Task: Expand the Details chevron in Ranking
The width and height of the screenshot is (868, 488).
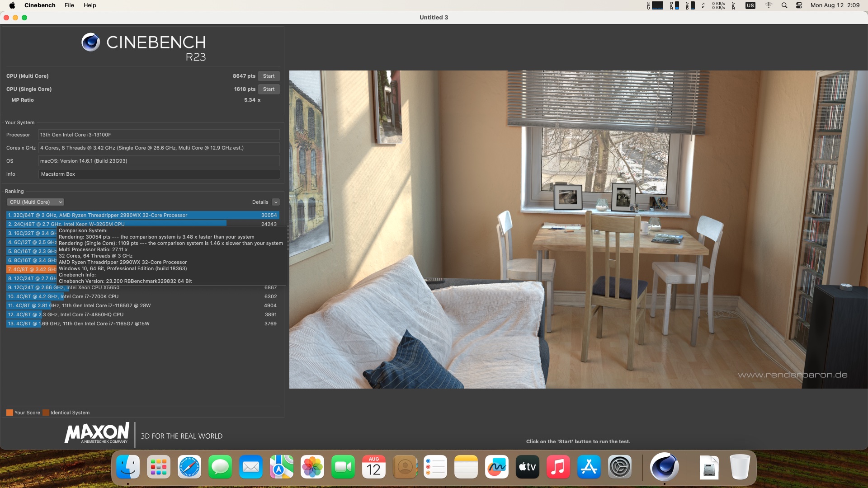Action: [276, 202]
